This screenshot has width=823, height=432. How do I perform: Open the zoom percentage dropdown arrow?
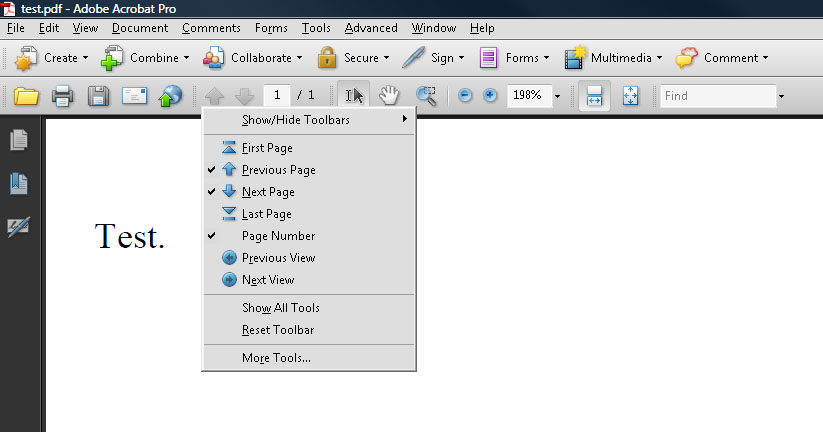(557, 97)
